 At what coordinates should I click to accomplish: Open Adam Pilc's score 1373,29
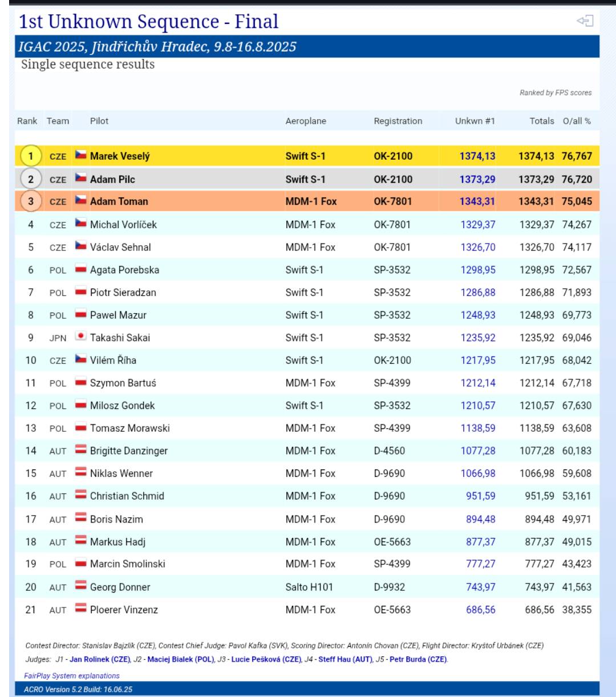pos(477,179)
